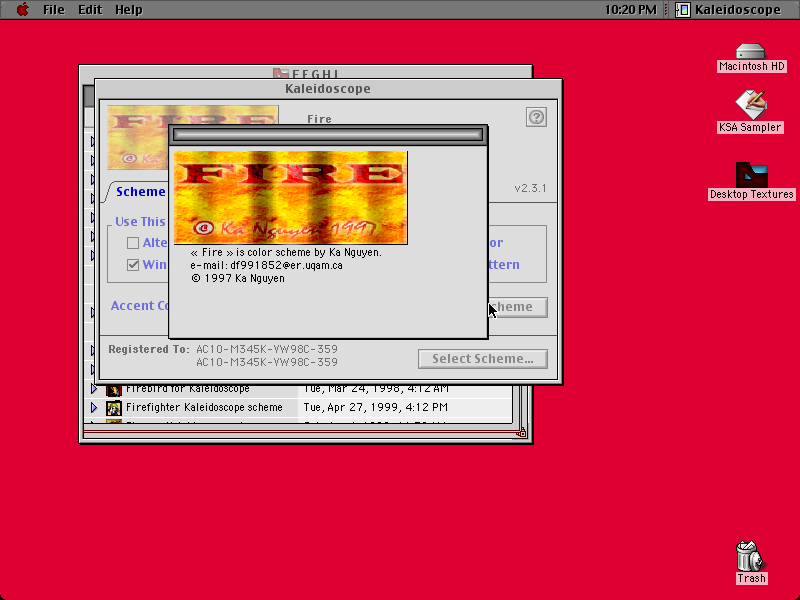Expand the Firefighter Kaleidoscope scheme row
800x600 pixels.
(x=94, y=407)
